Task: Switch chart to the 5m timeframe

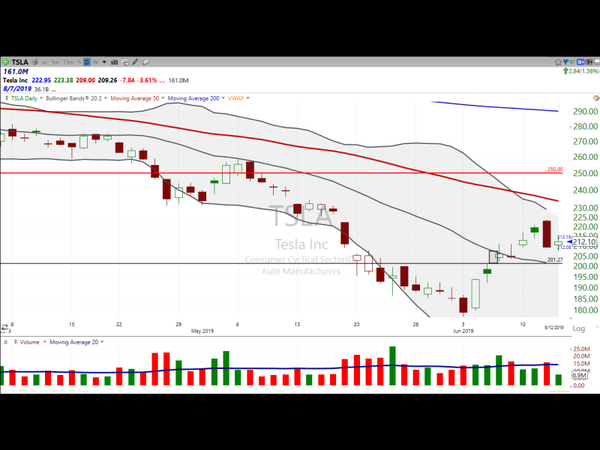Action: [x=55, y=62]
